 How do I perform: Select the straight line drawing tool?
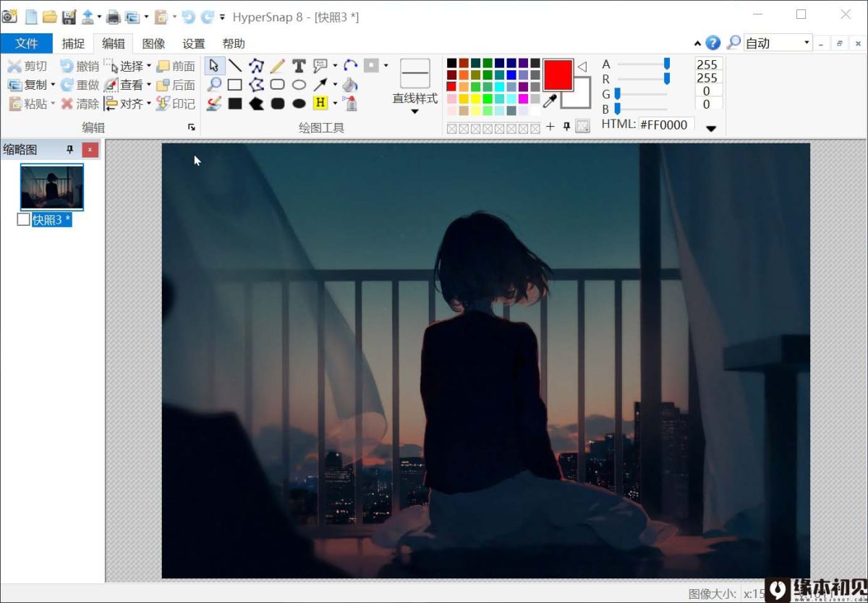coord(235,66)
